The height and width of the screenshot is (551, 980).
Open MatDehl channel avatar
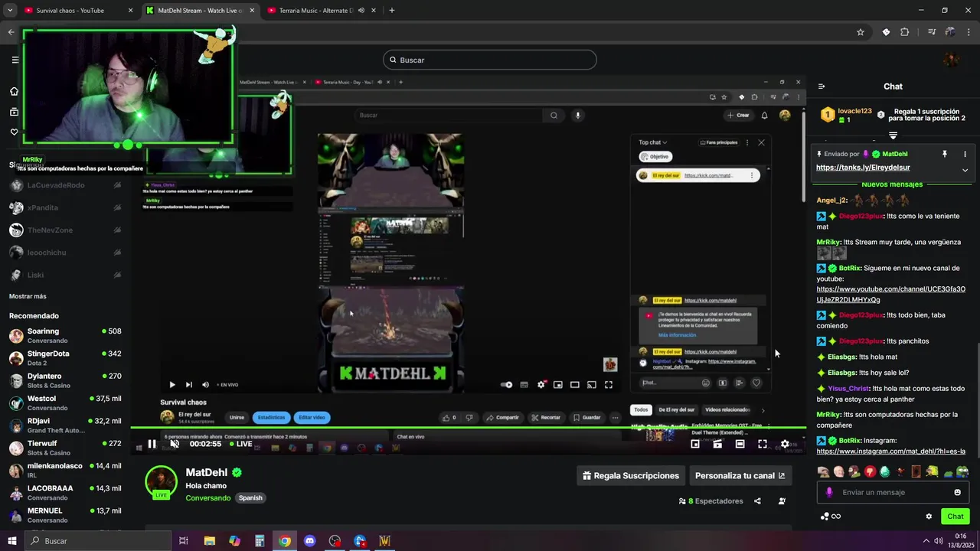(x=161, y=481)
